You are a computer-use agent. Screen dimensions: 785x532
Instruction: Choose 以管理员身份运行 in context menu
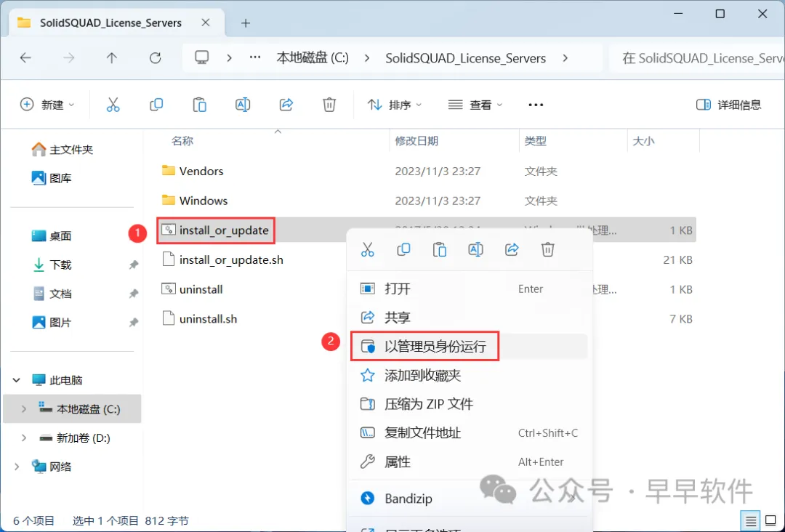coord(470,347)
